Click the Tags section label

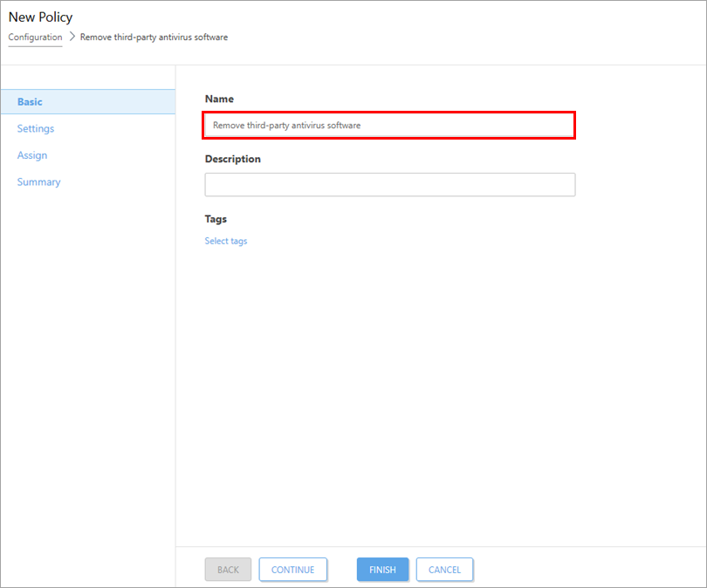pos(216,219)
